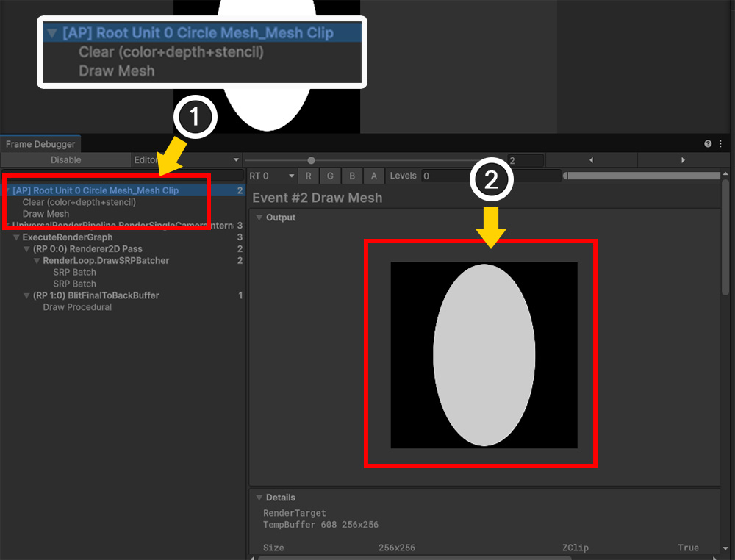Select the Clear (color+depth+stencil) event
The image size is (735, 560).
79,202
